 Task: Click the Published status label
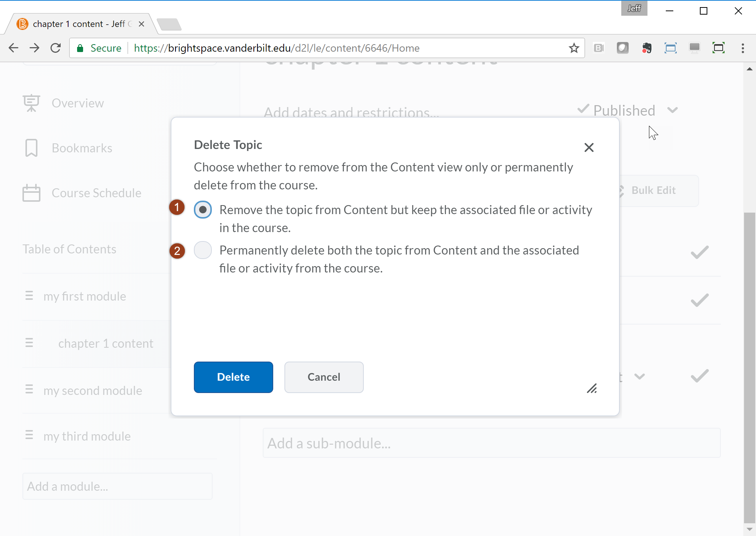(x=624, y=110)
